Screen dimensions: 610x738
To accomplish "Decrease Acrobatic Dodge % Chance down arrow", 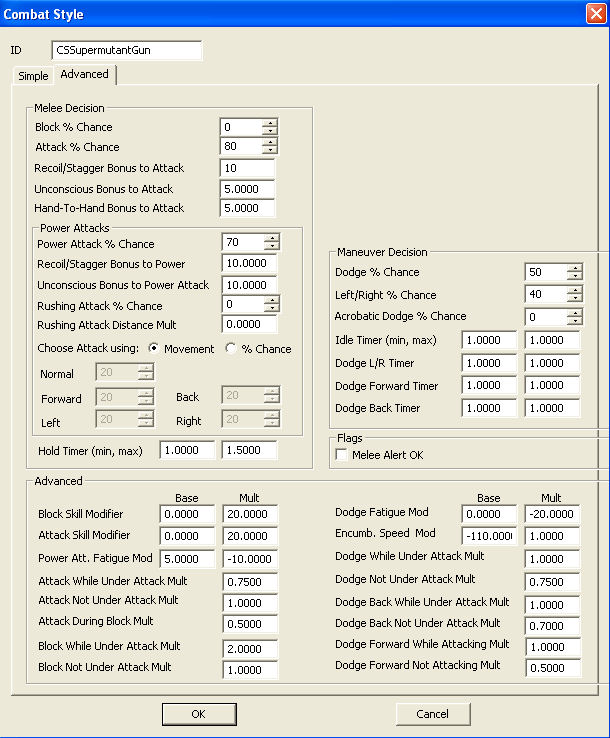I will 575,321.
